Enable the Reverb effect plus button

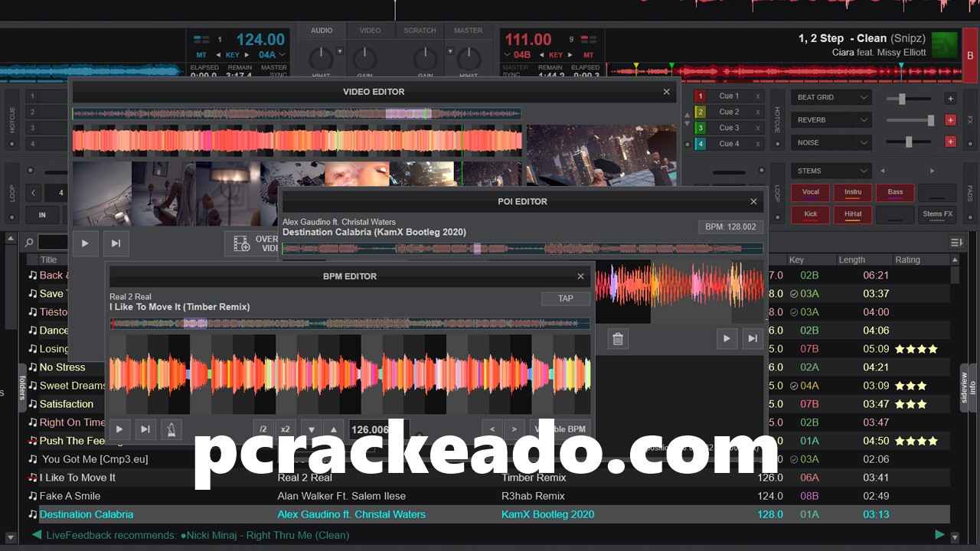click(950, 120)
